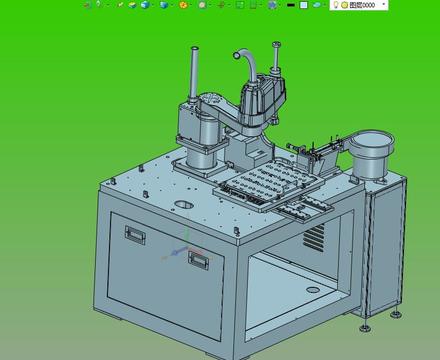
Task: Click the darker blue cube display icon
Action: point(164,5)
